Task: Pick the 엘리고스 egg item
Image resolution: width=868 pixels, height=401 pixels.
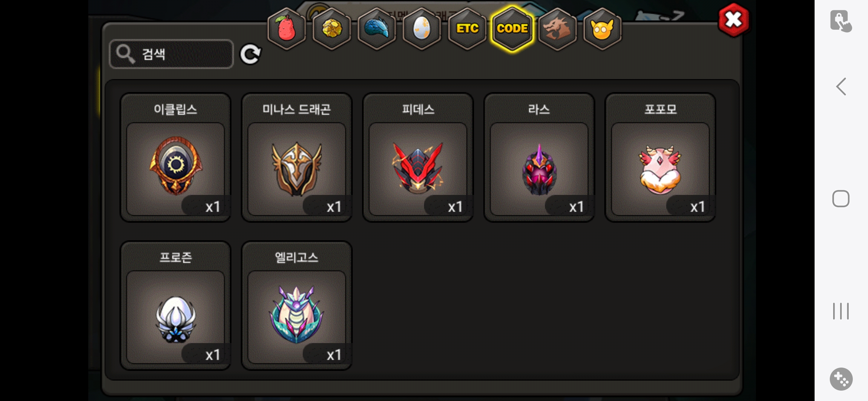Action: pyautogui.click(x=297, y=306)
